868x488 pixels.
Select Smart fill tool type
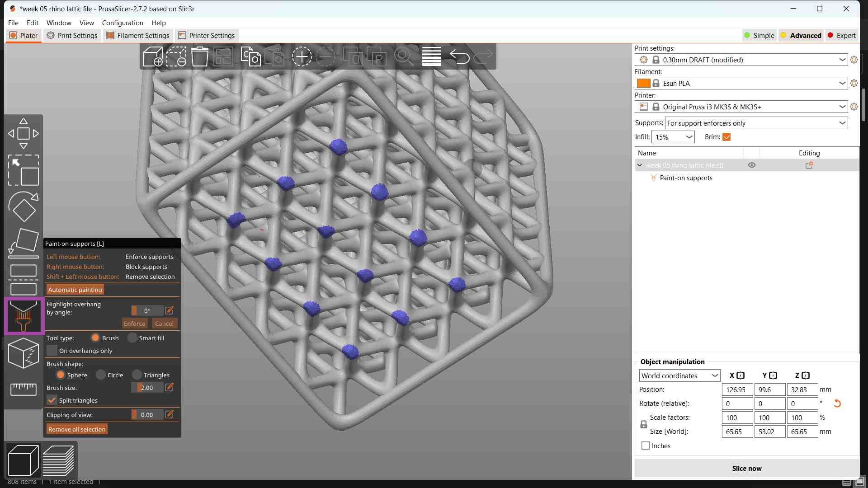(x=132, y=338)
